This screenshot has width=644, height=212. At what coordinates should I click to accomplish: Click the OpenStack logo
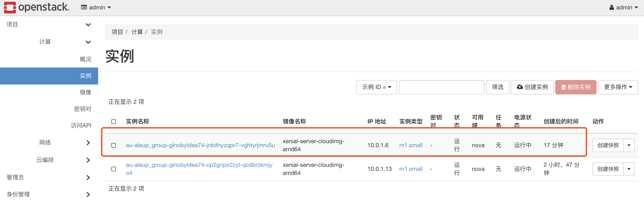[x=37, y=7]
